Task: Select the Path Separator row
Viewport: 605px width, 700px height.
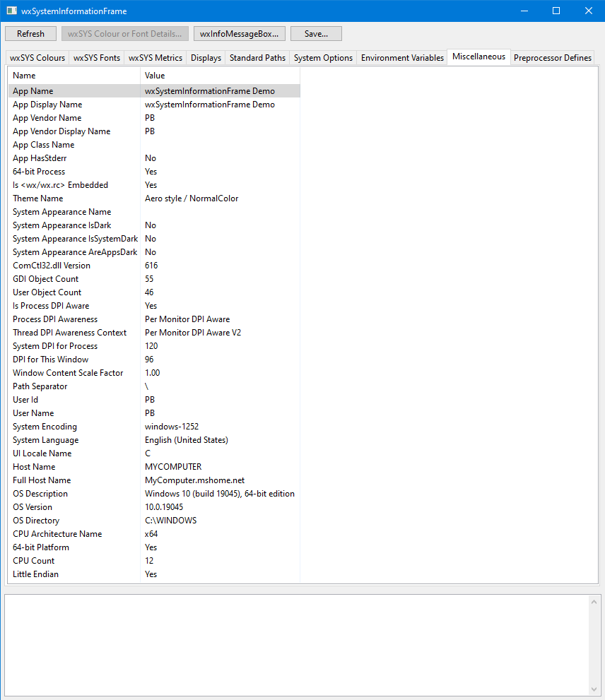Action: [154, 386]
